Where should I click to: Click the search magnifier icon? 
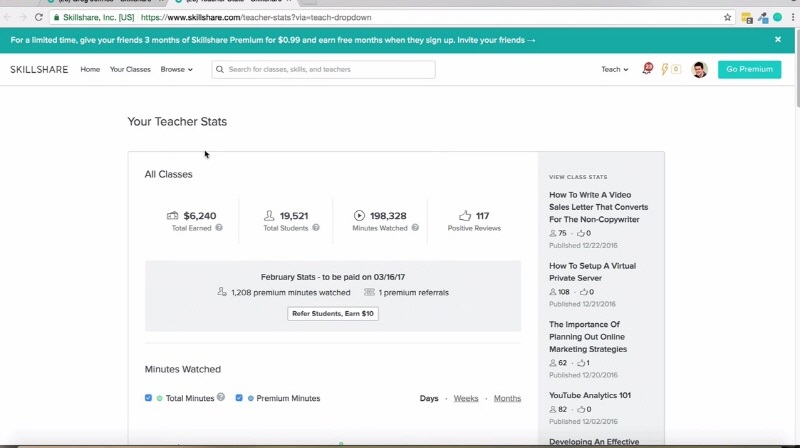[x=220, y=69]
